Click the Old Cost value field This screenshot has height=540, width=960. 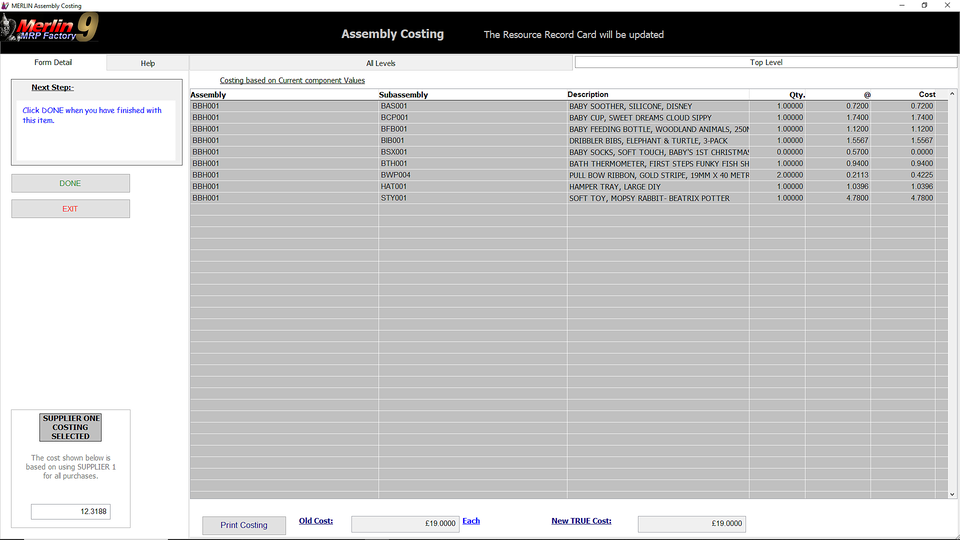tap(405, 524)
